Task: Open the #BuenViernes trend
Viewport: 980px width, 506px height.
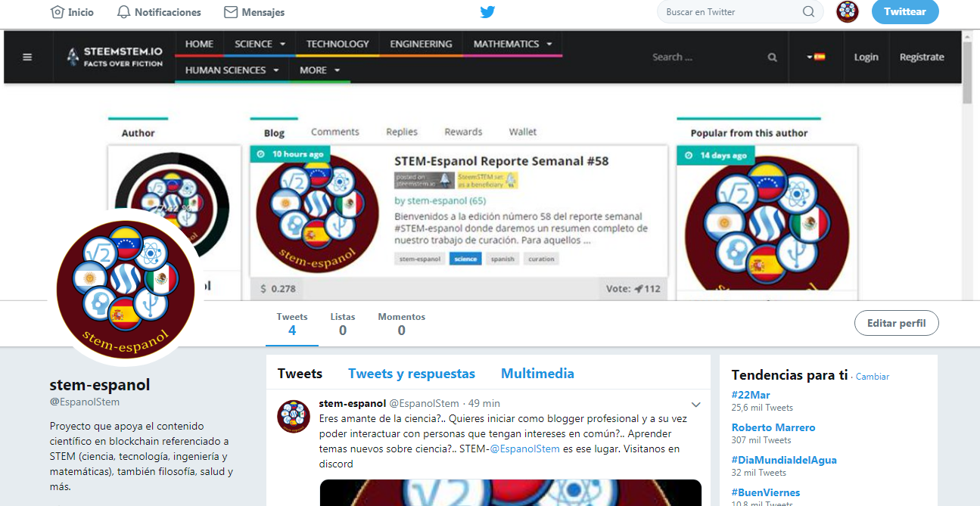Action: [x=766, y=492]
